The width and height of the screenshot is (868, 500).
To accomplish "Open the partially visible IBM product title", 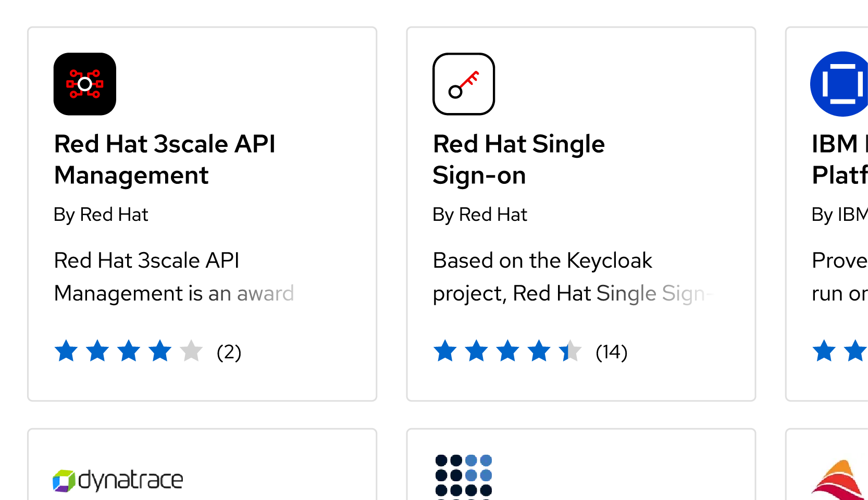I will [839, 159].
